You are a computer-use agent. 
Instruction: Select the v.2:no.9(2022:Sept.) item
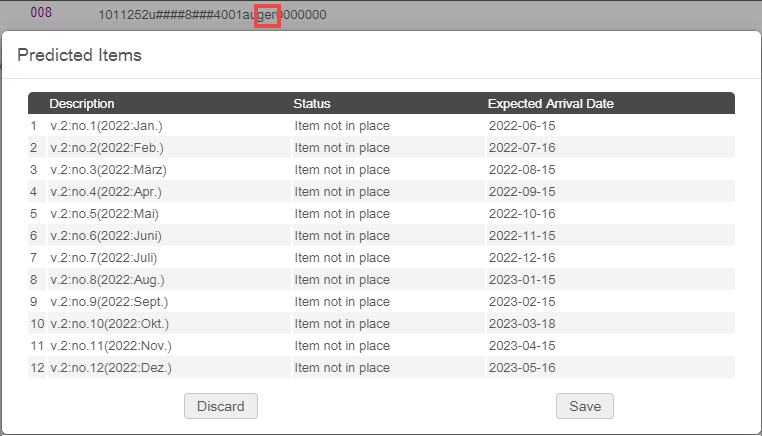[x=108, y=302]
